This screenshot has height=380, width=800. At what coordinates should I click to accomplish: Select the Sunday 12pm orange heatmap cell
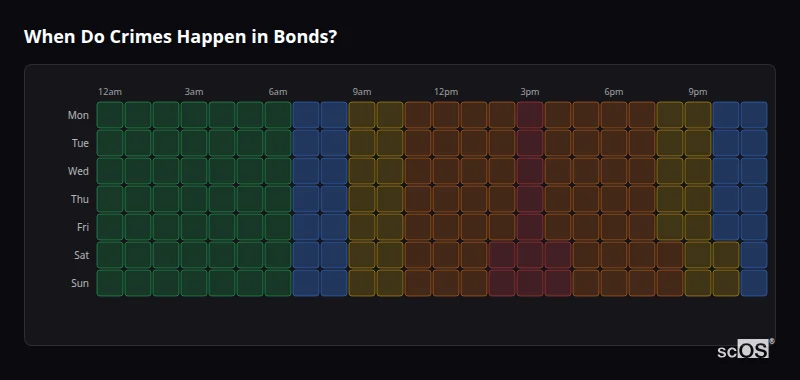(x=446, y=283)
